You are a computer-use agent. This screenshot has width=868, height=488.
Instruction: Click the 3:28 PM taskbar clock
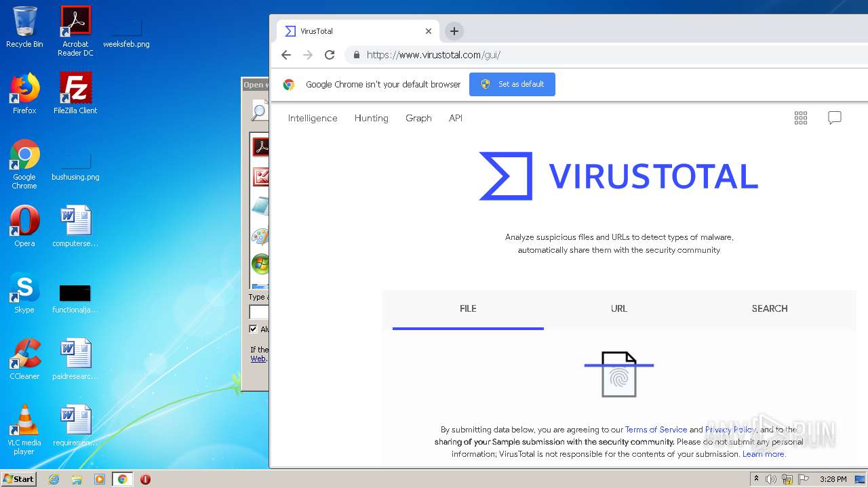(x=833, y=479)
